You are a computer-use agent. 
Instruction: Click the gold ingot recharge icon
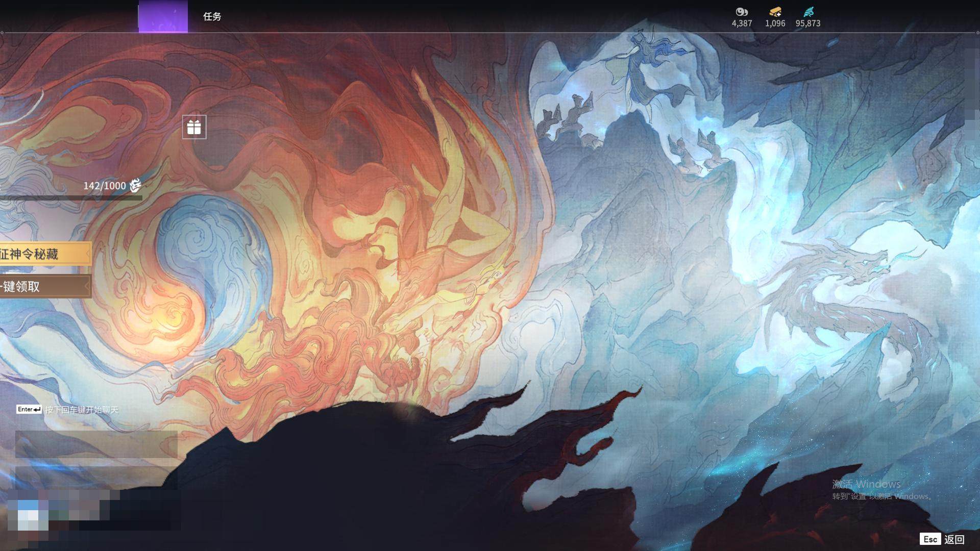click(775, 12)
